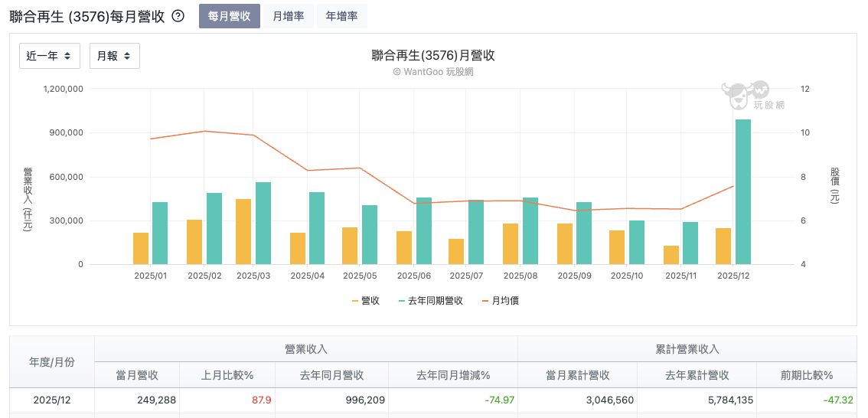Select the 每月營收 tab
This screenshot has height=418, width=868.
pyautogui.click(x=229, y=16)
